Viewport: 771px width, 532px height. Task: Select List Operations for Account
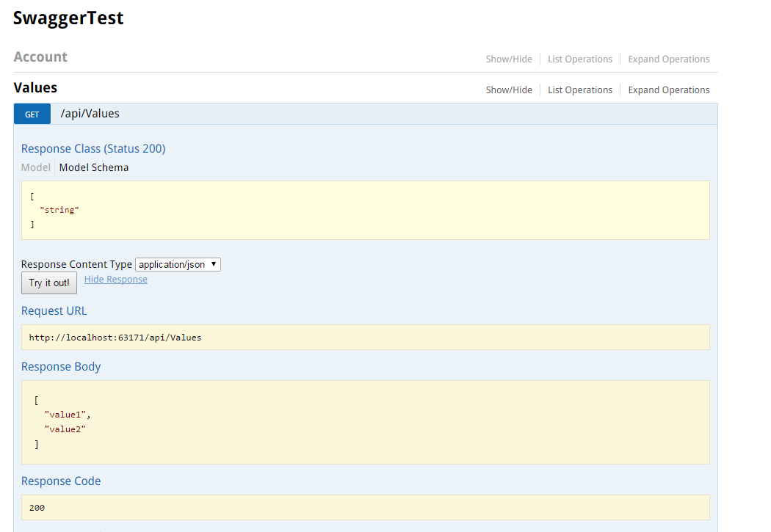(x=580, y=59)
